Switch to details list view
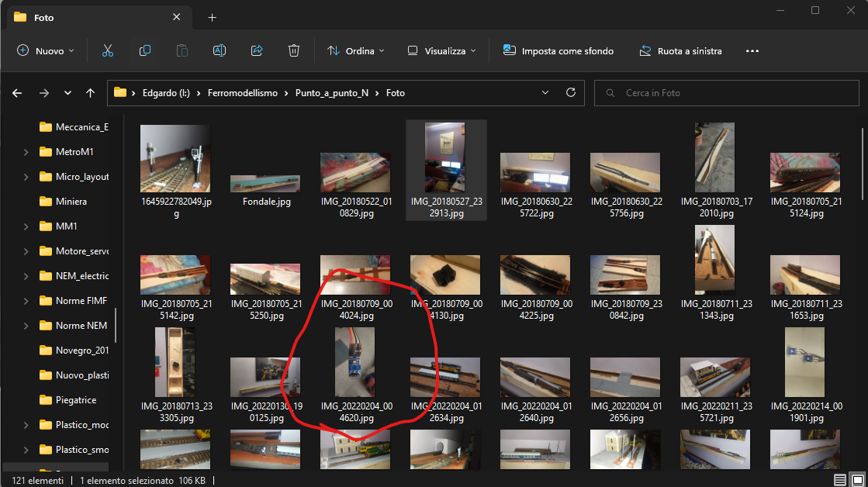Image resolution: width=868 pixels, height=487 pixels. [840, 480]
